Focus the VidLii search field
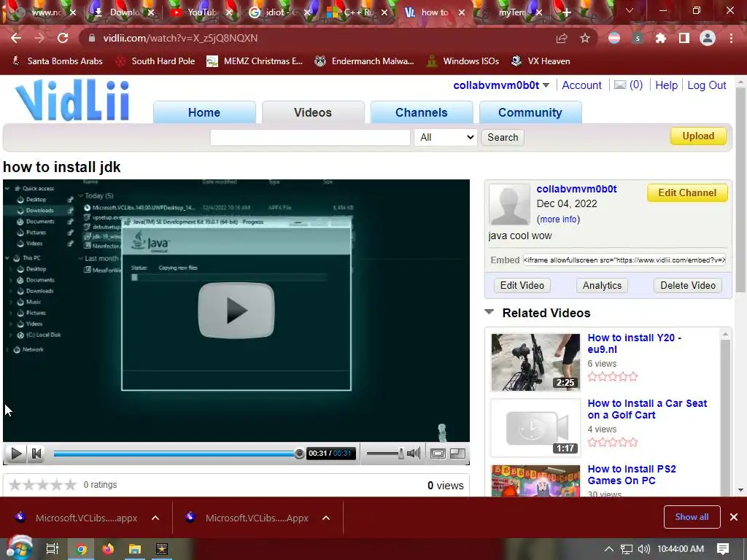747x560 pixels. coord(310,137)
